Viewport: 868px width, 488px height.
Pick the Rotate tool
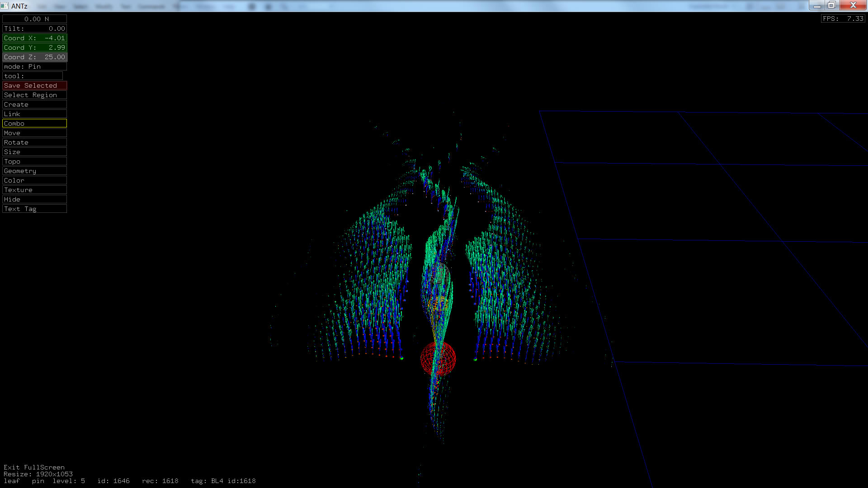point(34,142)
